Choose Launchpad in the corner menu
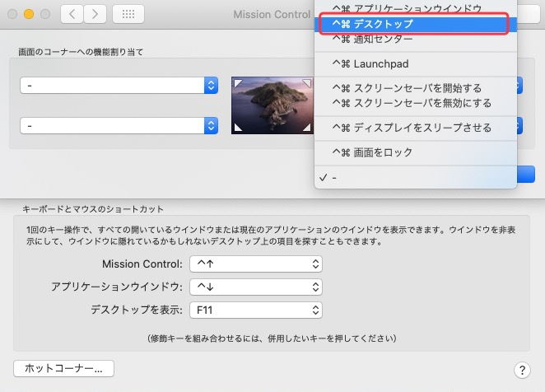 click(x=416, y=64)
